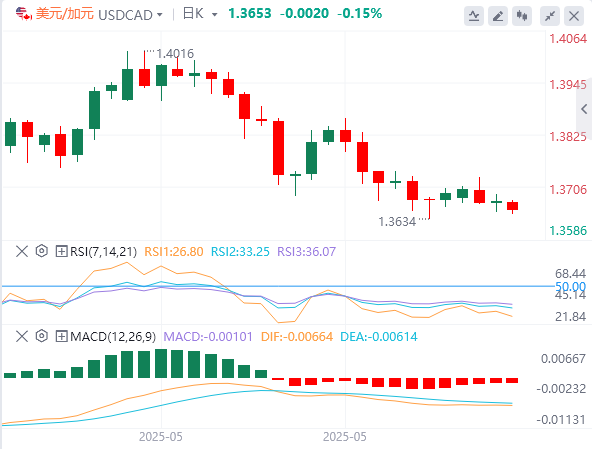
Task: Click the MACD(12,26,9) label
Action: tap(113, 336)
